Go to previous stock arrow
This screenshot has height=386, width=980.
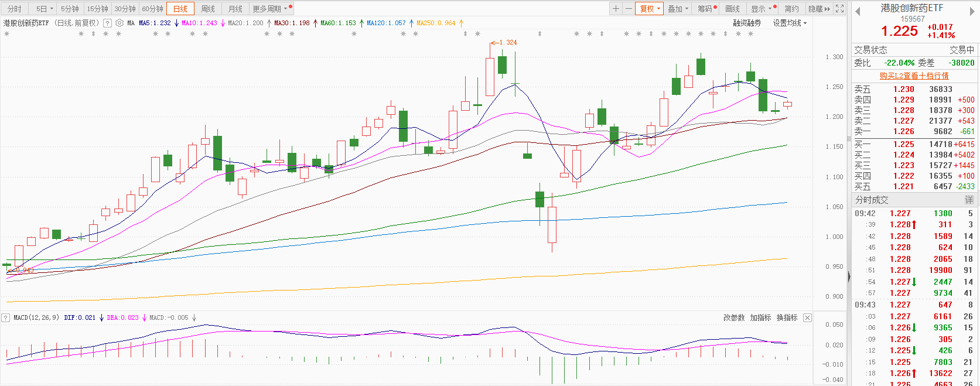[858, 12]
